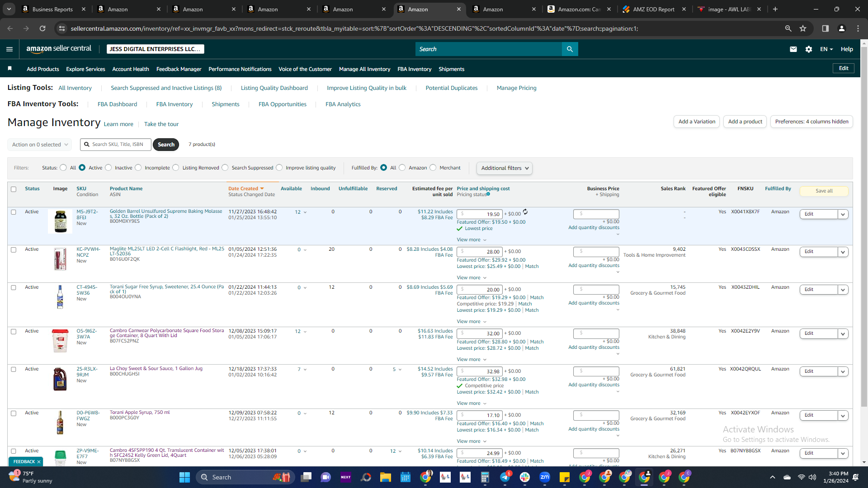Open File Explorer from the taskbar
Image resolution: width=868 pixels, height=488 pixels.
385,477
